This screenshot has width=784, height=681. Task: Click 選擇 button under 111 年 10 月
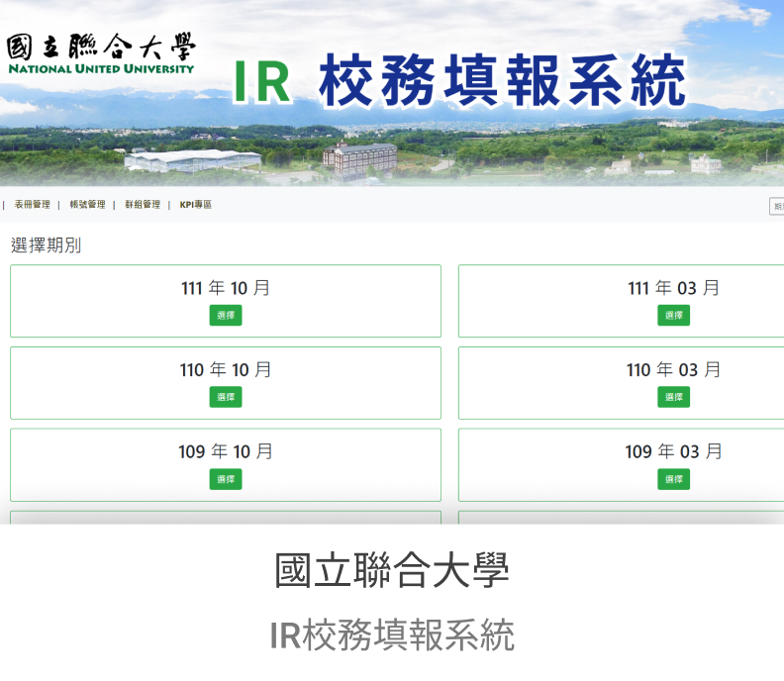point(226,316)
